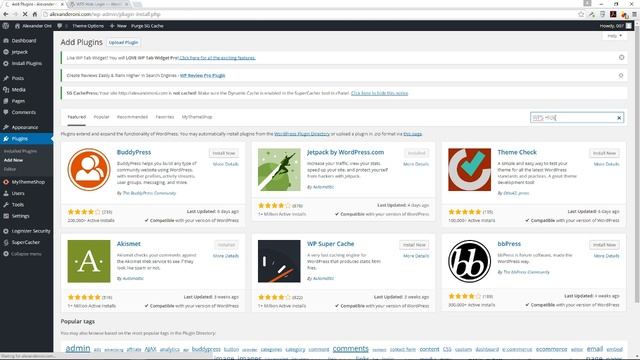This screenshot has width=640, height=360.
Task: Open Tools in the sidebar
Action: 18,205
